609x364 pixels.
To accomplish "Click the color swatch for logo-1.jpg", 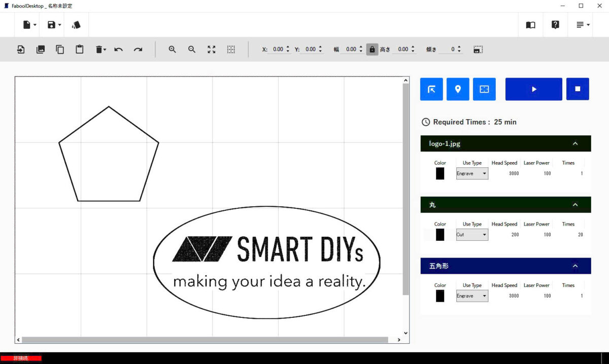I will tap(440, 173).
